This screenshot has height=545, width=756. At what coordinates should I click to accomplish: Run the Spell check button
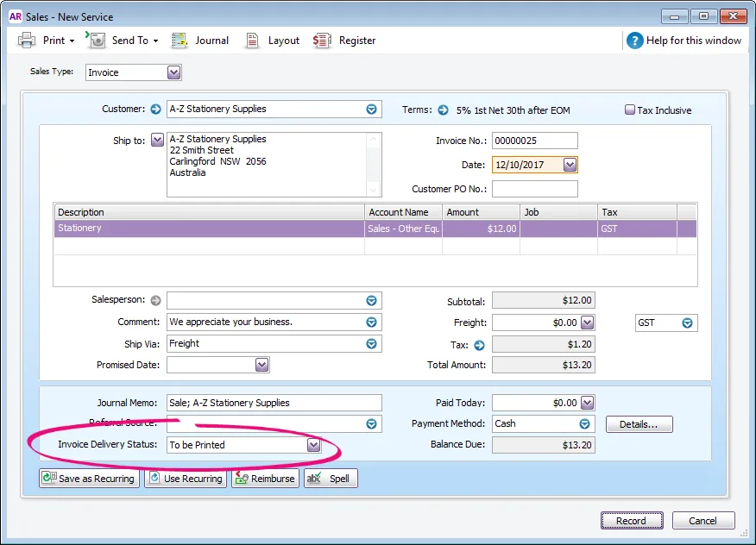[331, 479]
